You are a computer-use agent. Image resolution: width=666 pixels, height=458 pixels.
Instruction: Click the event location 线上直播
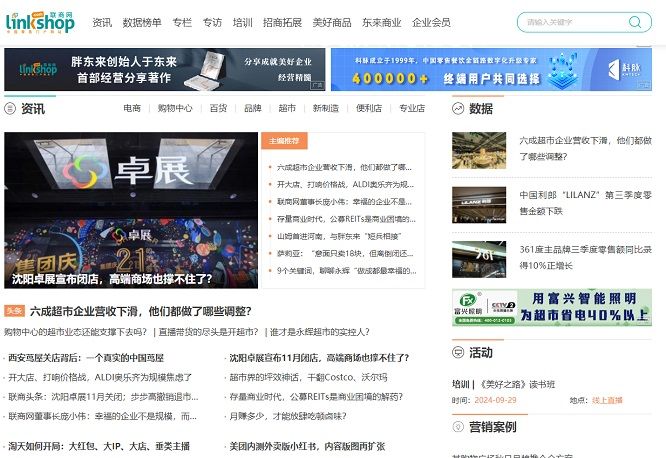click(607, 400)
